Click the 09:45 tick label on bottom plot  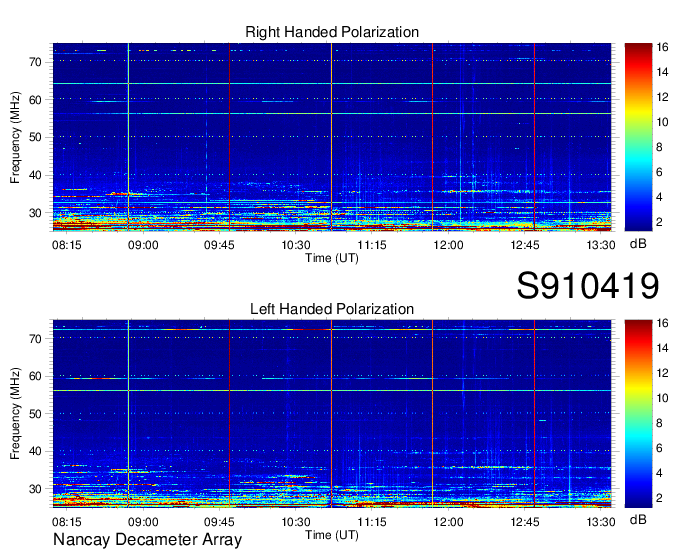coord(219,522)
